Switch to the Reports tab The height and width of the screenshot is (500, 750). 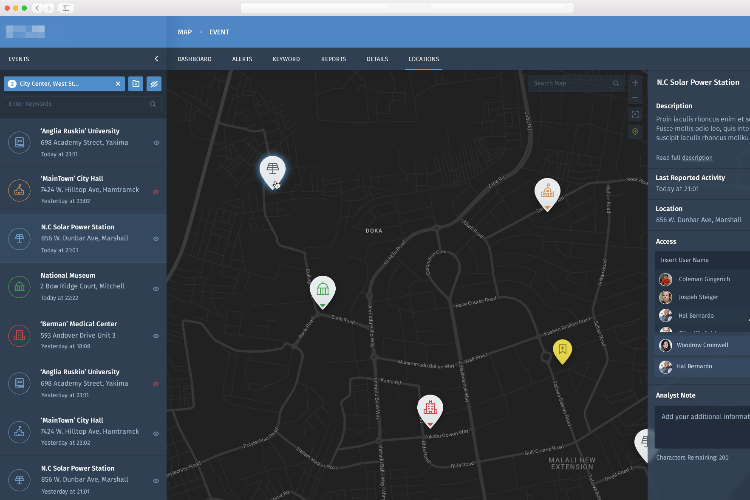333,59
